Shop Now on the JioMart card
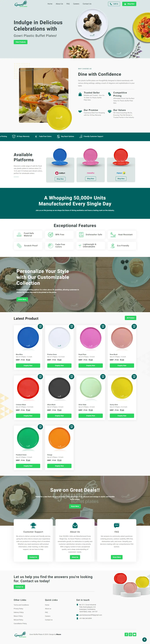The image size is (150, 644). (60, 179)
